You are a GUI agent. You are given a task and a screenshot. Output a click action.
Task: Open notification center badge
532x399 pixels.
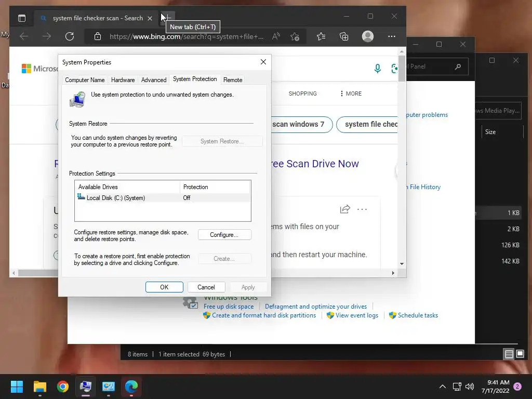[x=518, y=387]
